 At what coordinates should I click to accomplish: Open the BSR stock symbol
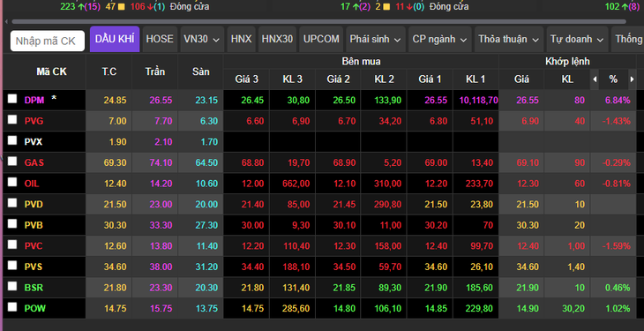(x=34, y=288)
